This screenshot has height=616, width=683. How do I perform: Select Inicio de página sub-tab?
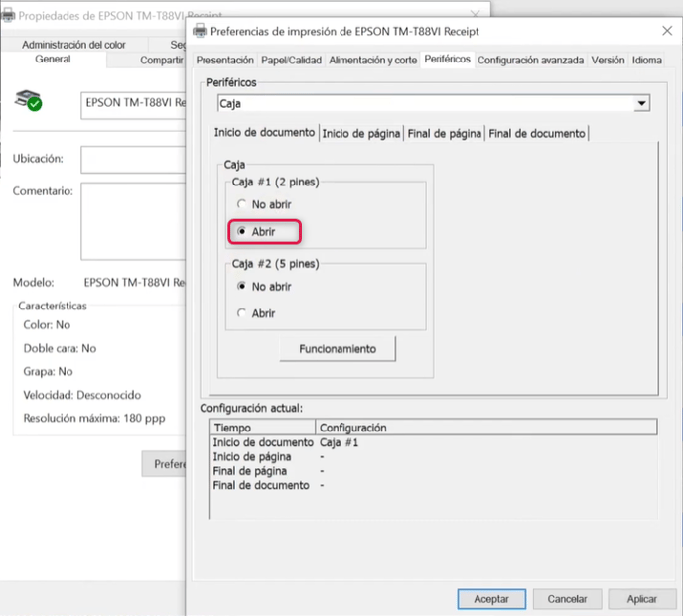pos(361,133)
